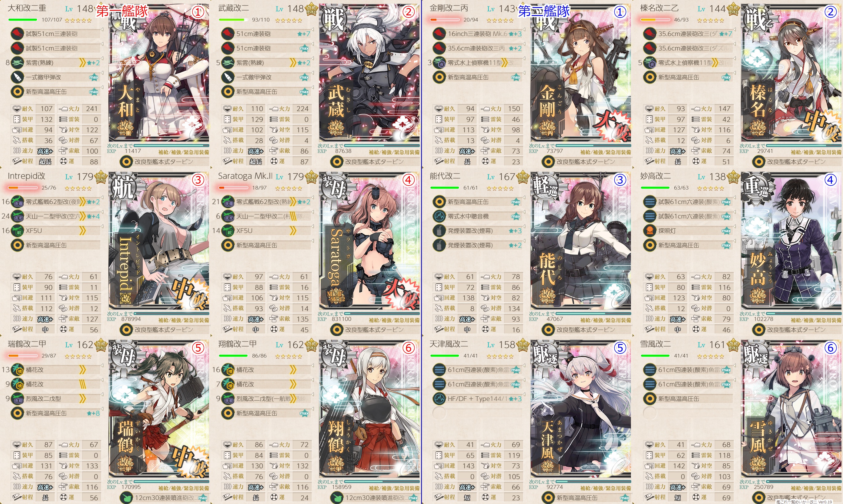Select the 16inch三連装砲 Mk.6 gun icon on Kongo's card
The image size is (843, 504).
(439, 34)
